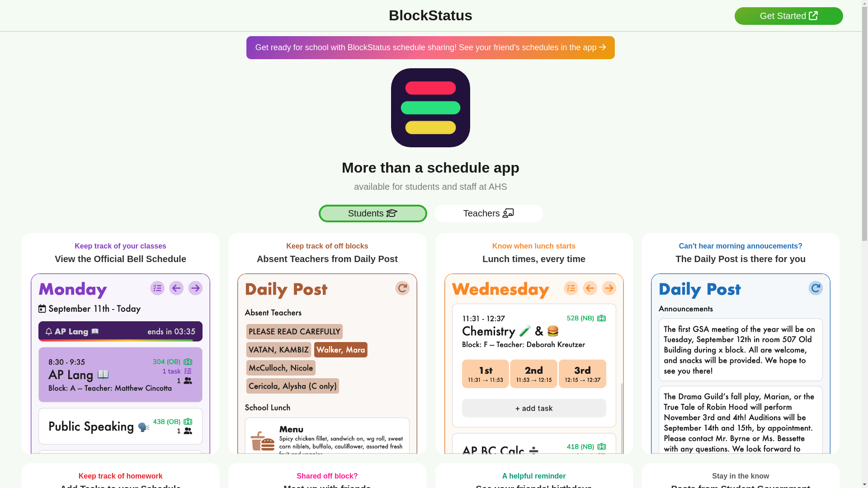Click the task list icon on Monday card
868x488 pixels.
[157, 288]
